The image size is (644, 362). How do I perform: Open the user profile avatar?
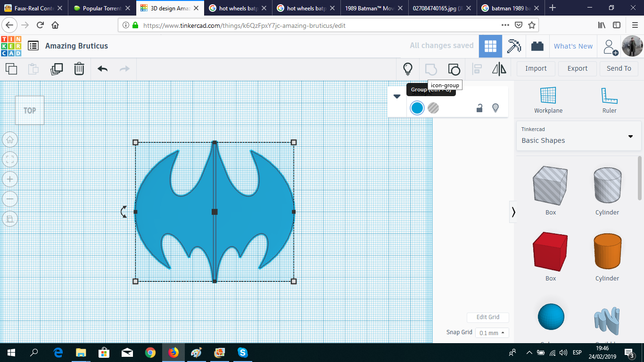pyautogui.click(x=632, y=46)
